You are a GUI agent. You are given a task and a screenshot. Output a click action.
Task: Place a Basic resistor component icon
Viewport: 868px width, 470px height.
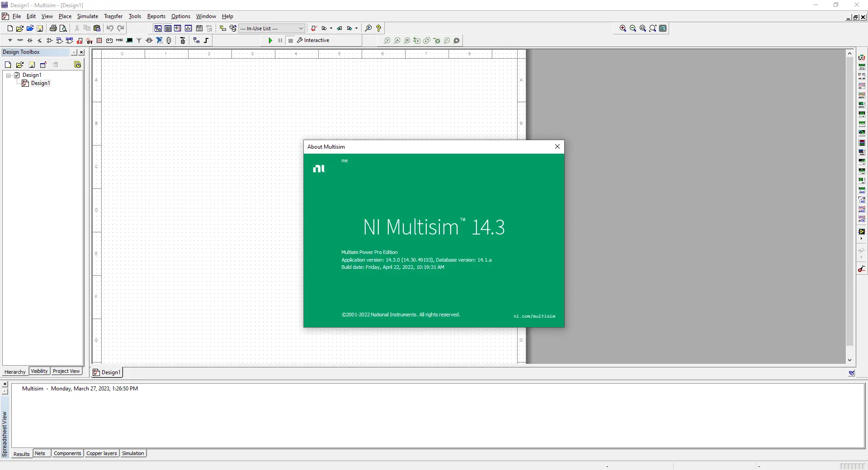click(20, 40)
